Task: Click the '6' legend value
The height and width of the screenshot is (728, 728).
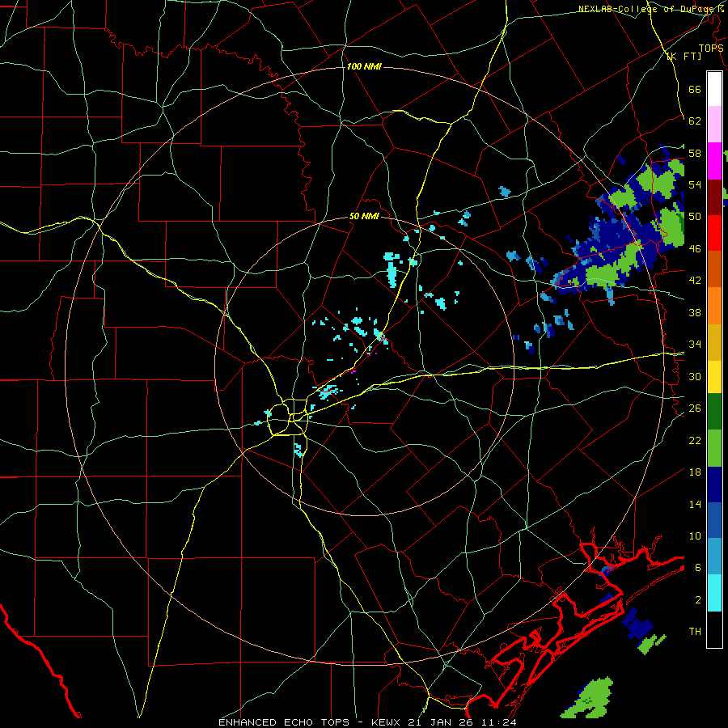Action: (698, 568)
